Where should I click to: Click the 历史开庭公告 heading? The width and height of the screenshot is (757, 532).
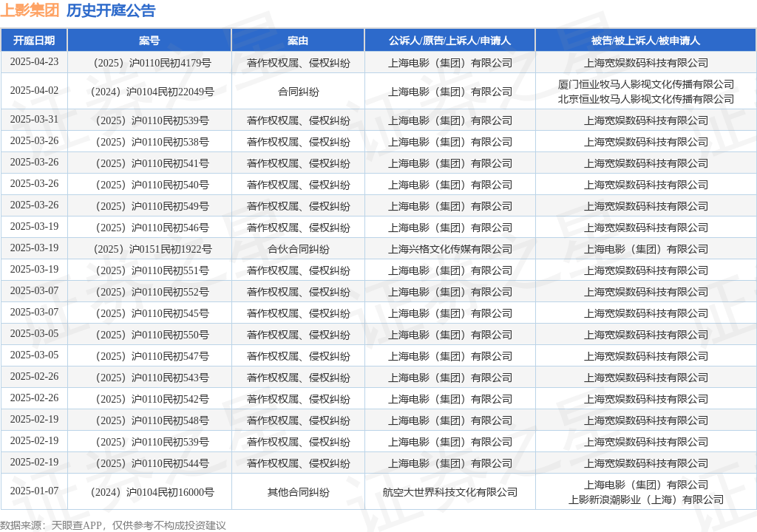coord(111,10)
